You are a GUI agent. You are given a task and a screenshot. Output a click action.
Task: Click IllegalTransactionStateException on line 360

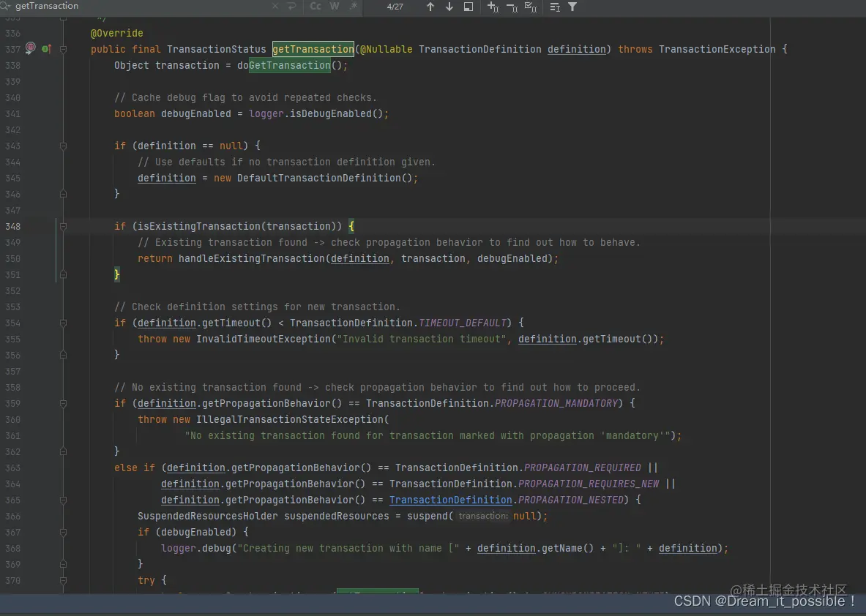click(x=290, y=419)
